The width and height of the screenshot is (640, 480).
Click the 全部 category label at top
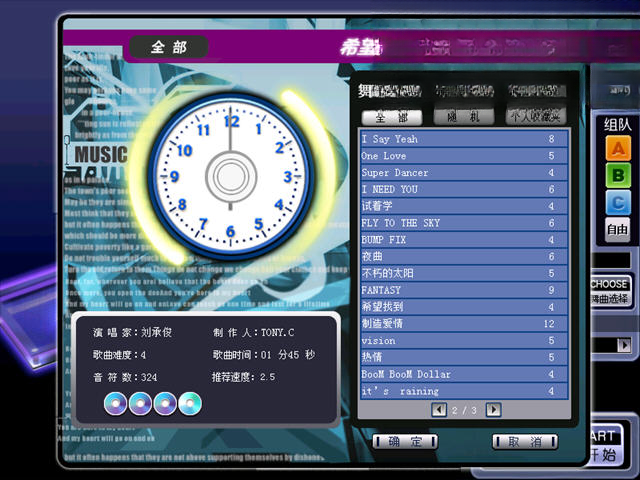169,47
